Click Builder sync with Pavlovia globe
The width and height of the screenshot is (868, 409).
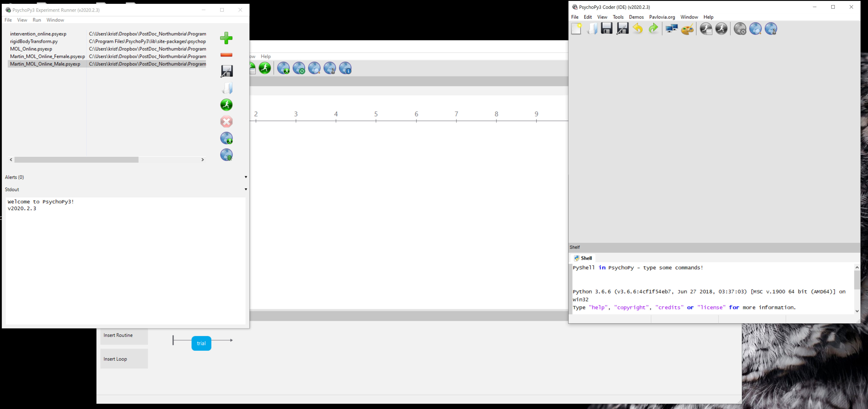point(299,68)
